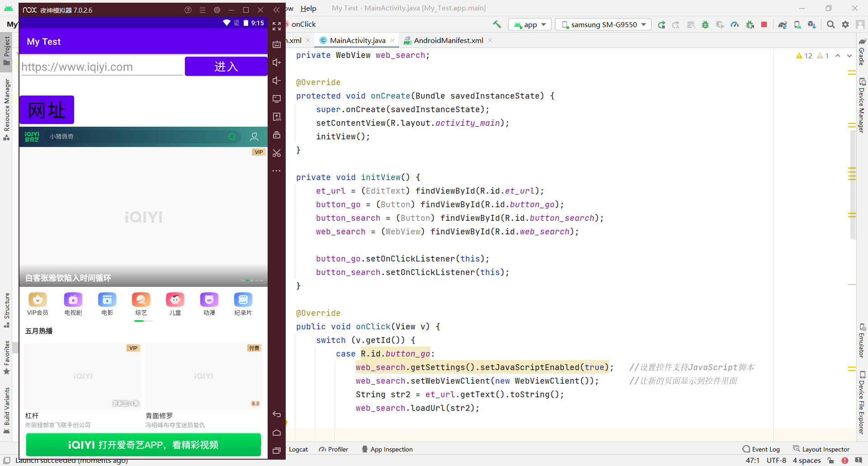868x466 pixels.
Task: Open the app run configuration dropdown
Action: (530, 24)
